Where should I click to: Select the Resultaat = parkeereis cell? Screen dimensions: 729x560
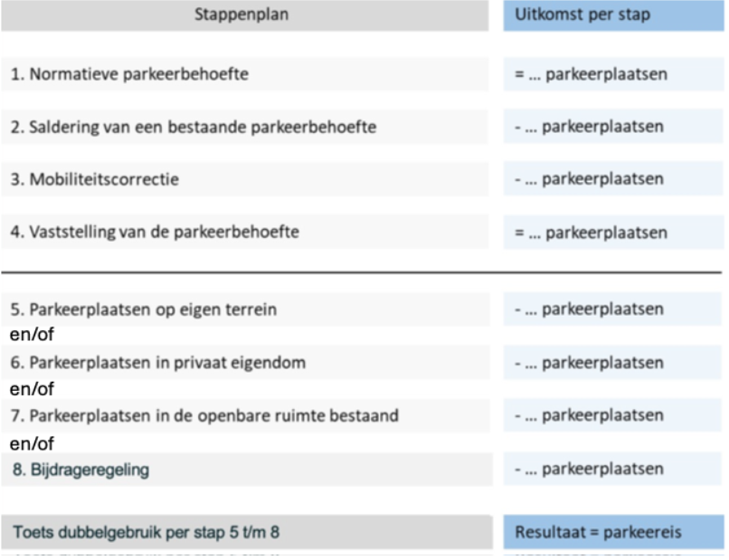click(x=614, y=532)
